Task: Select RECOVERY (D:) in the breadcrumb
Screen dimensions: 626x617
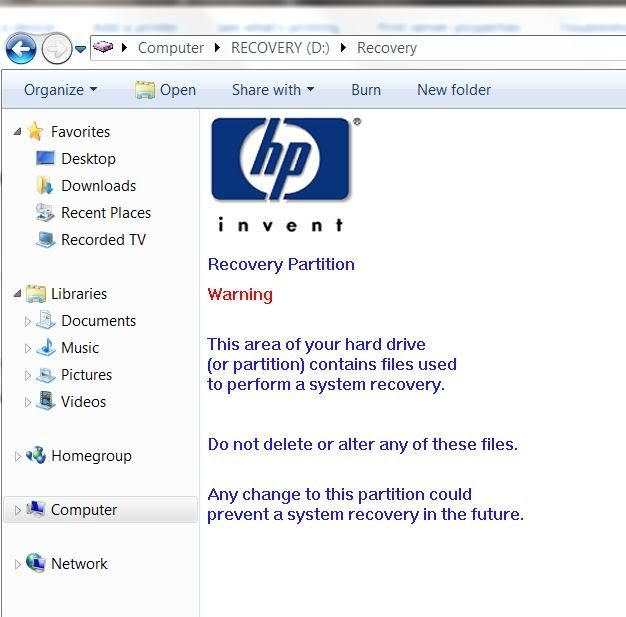Action: click(x=280, y=48)
